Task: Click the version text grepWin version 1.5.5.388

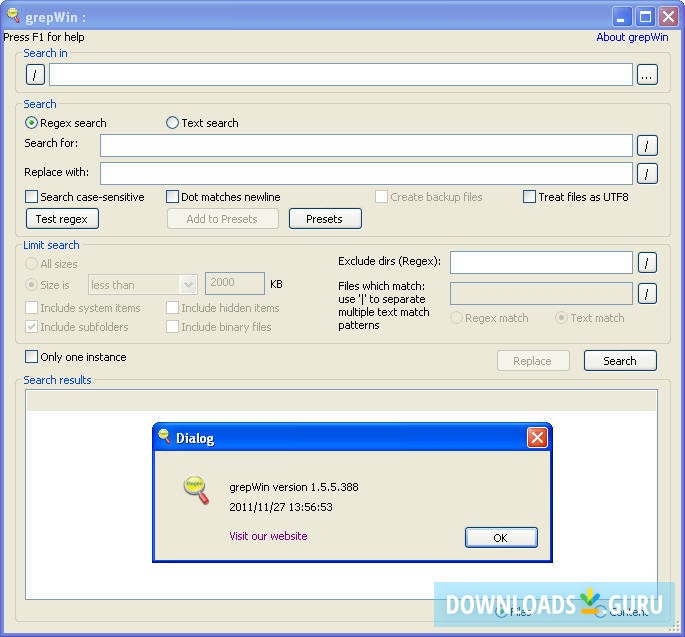Action: click(294, 487)
